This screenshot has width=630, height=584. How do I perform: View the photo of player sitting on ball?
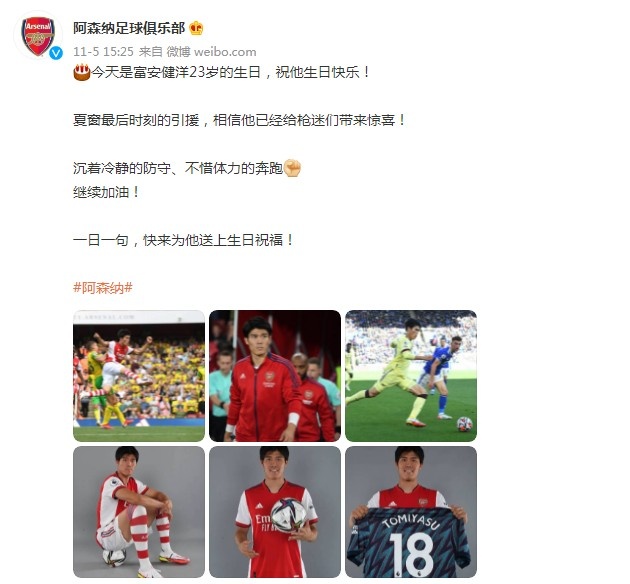coord(139,512)
